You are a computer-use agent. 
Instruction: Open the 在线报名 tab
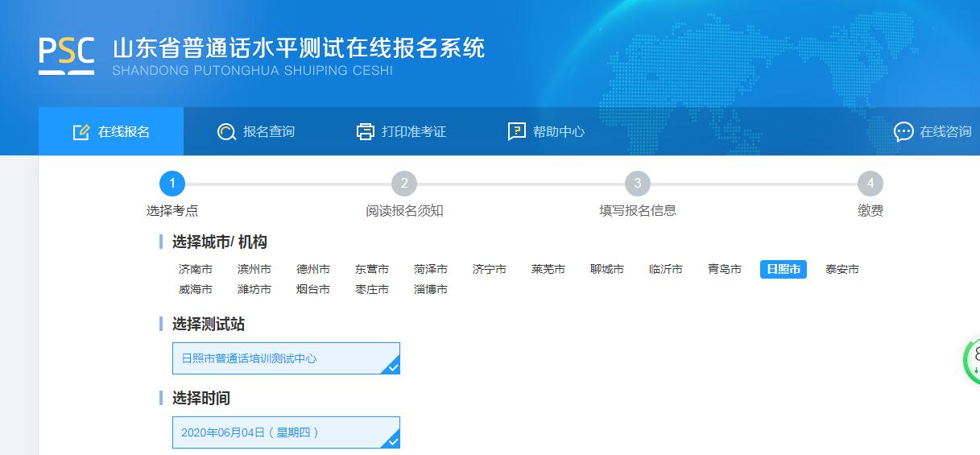(111, 131)
